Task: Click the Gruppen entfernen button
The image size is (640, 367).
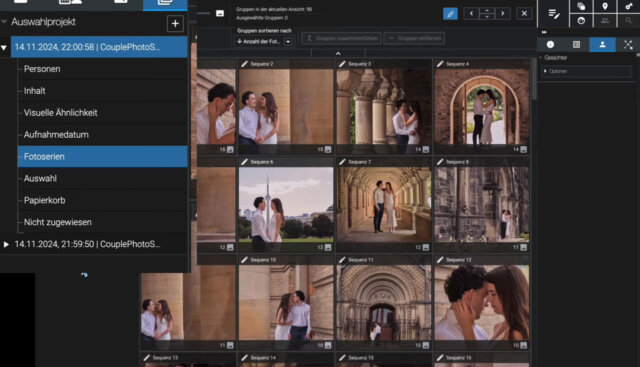Action: [x=414, y=38]
